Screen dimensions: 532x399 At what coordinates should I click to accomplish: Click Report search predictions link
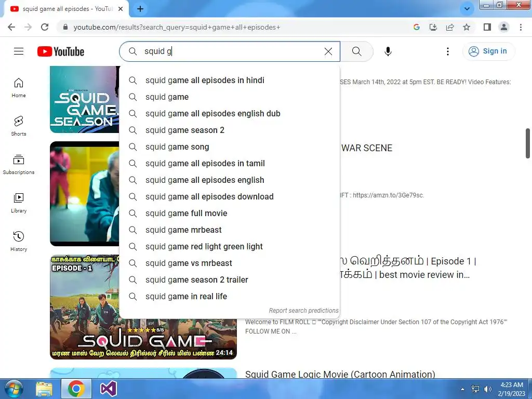coord(303,311)
